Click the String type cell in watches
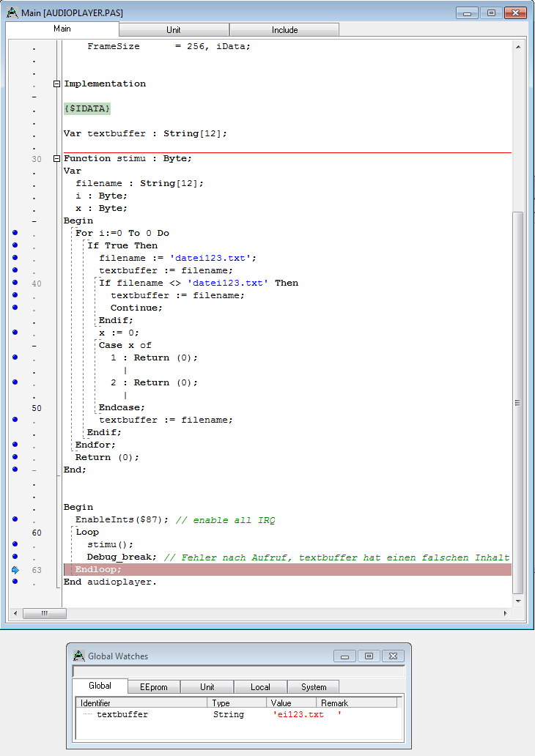Image resolution: width=535 pixels, height=756 pixels. pos(229,714)
